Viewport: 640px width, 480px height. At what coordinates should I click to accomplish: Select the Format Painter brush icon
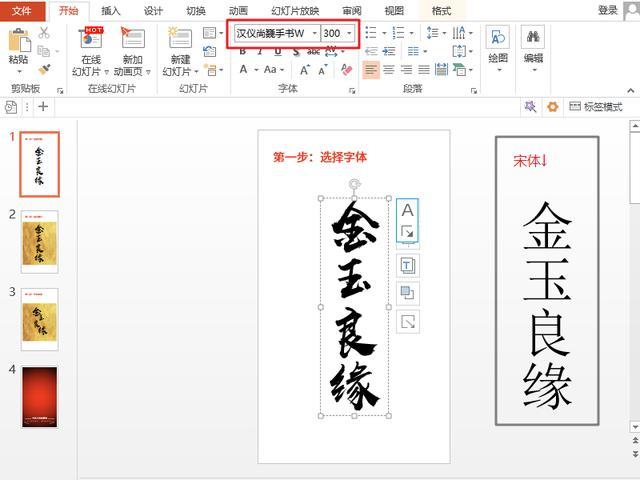pos(44,69)
